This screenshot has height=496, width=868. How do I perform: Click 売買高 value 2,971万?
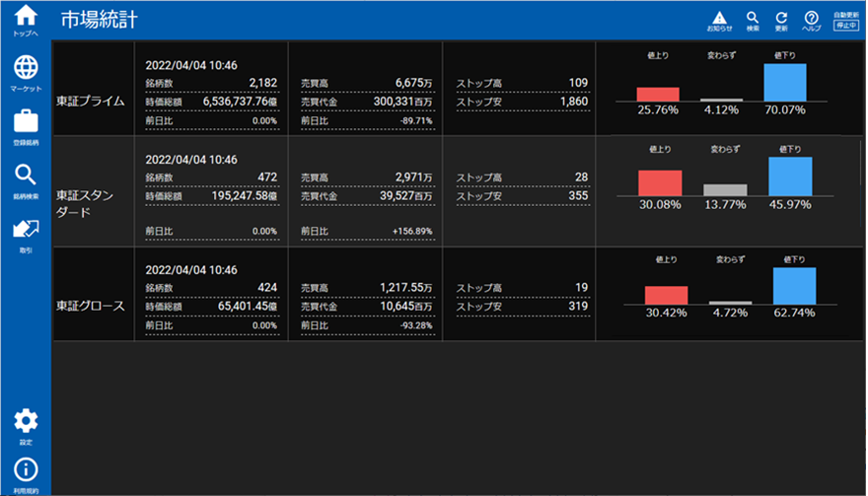(414, 177)
